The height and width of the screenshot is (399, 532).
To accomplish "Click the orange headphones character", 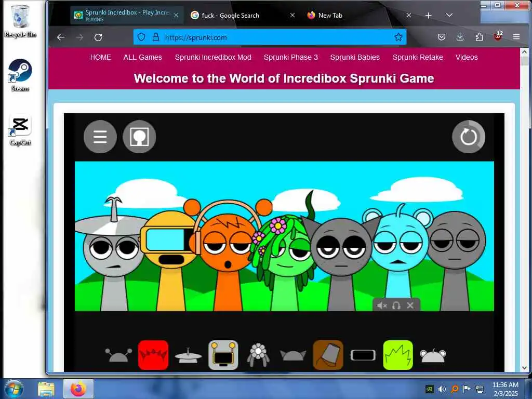I will (228, 255).
